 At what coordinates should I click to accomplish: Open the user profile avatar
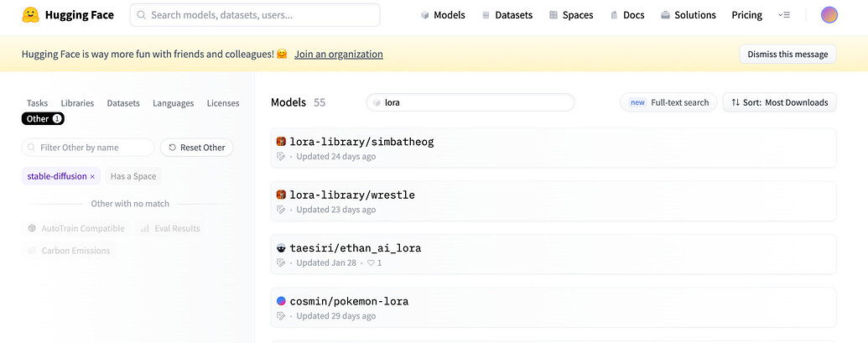pyautogui.click(x=829, y=15)
